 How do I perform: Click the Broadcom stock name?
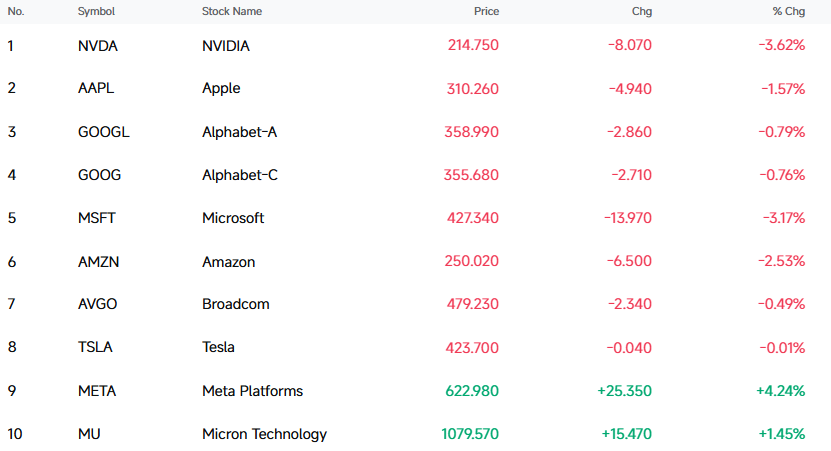[x=235, y=304]
